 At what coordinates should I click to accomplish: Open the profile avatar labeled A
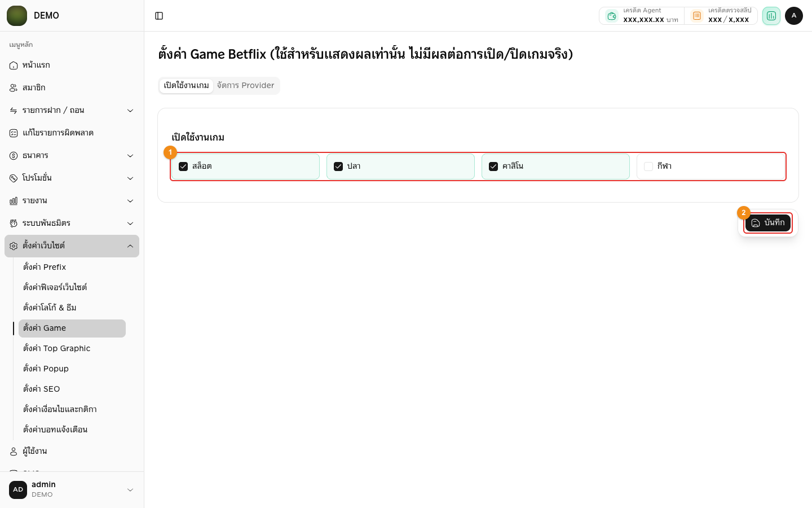[x=794, y=16]
